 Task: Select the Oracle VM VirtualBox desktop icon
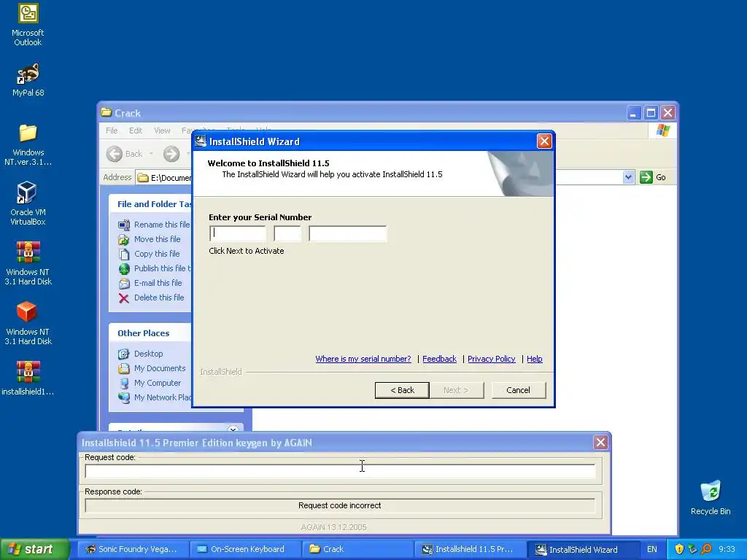28,203
